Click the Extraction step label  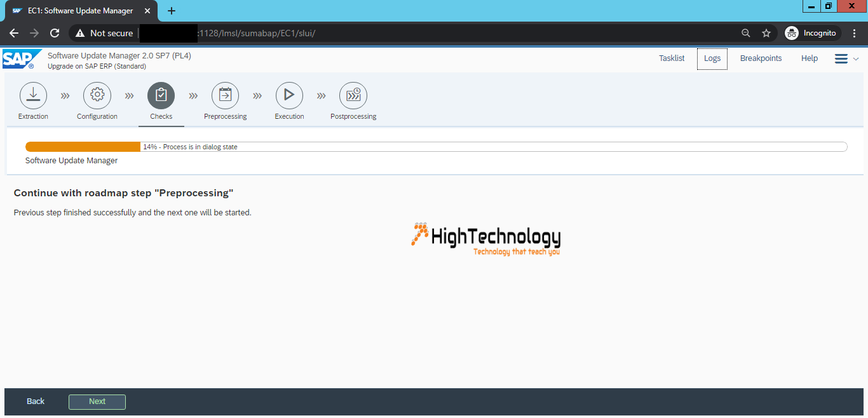33,117
